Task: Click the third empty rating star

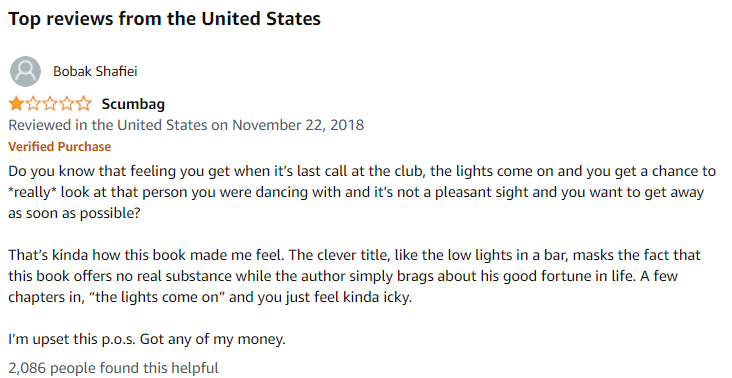Action: coord(50,103)
